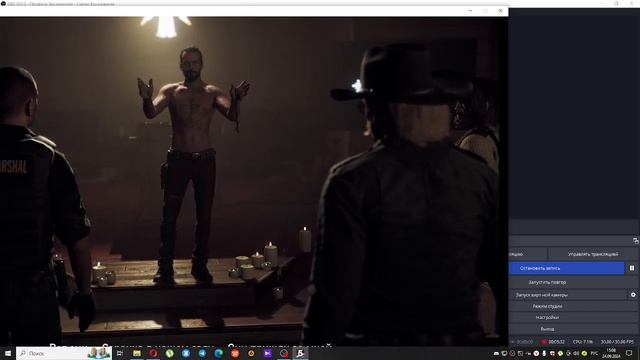Open the blue X circle taskbar icon
The width and height of the screenshot is (640, 360).
pos(186,353)
